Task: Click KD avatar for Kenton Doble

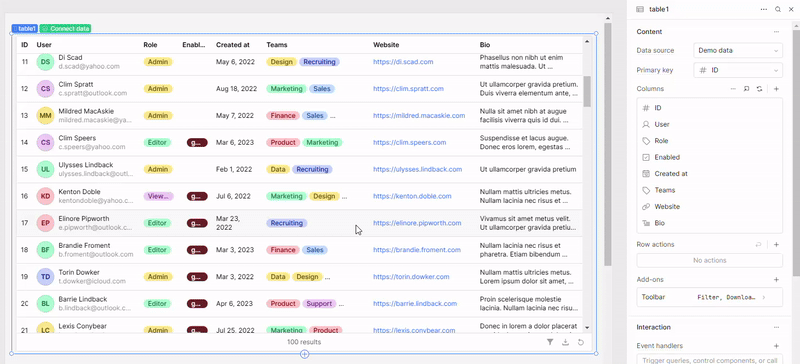Action: point(45,196)
